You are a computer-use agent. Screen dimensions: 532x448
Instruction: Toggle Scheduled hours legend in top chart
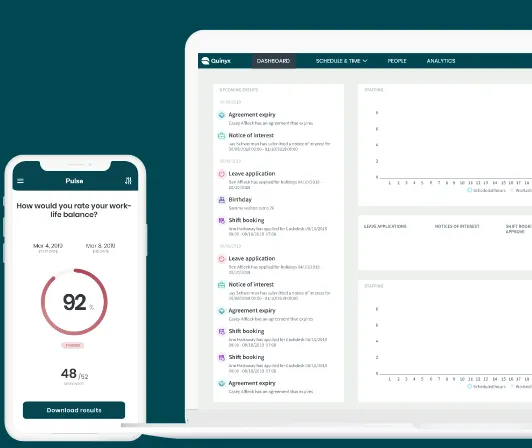[x=487, y=190]
